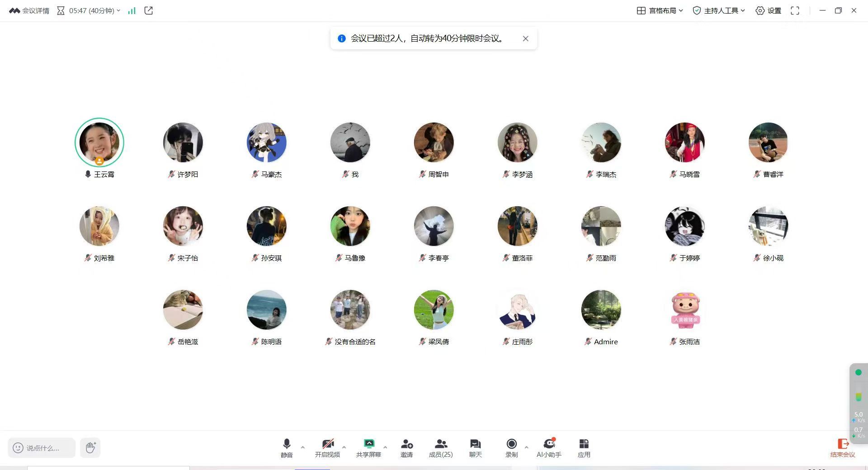
Task: Open the members list (25)
Action: click(440, 444)
